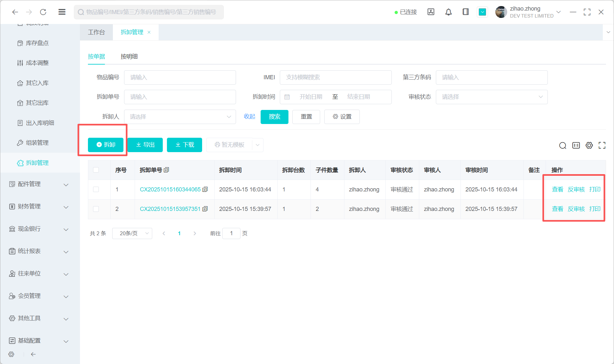Copy disassembly number CX20251015160344065 via copy icon
Viewport: 614px width, 364px height.
pos(205,190)
